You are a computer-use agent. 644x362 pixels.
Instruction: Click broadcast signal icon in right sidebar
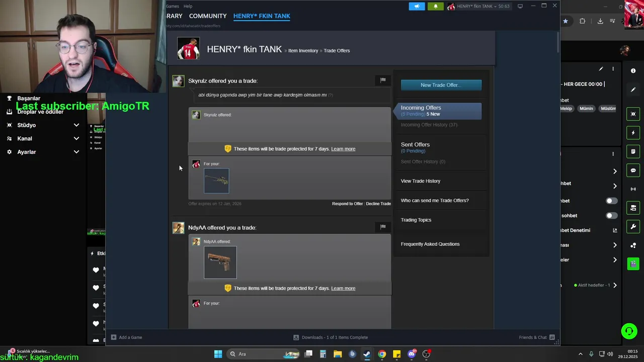point(633,189)
